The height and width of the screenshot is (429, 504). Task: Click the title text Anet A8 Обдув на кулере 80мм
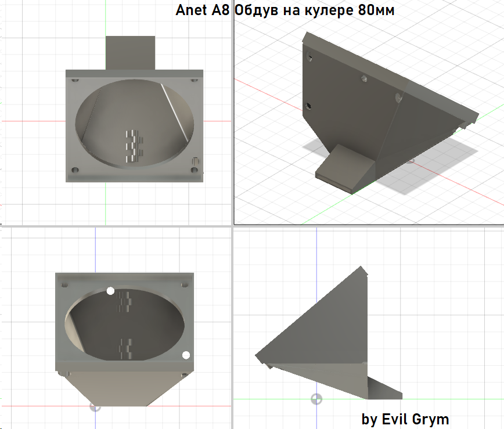(x=285, y=9)
